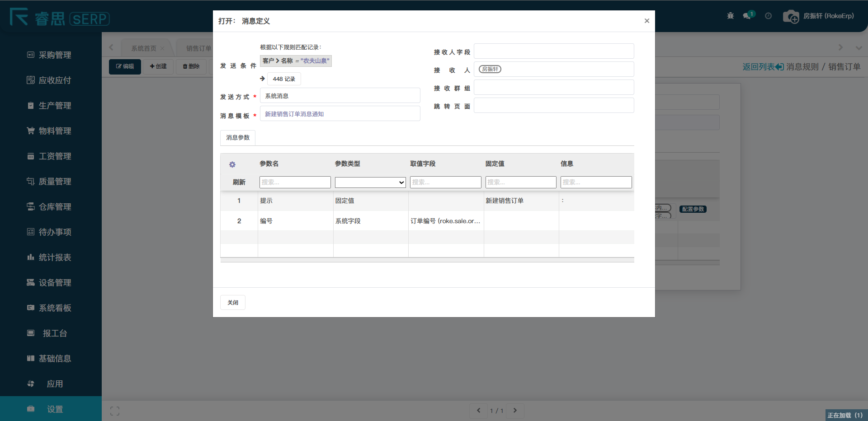Open the 设置 item in the sidebar

(x=54, y=409)
